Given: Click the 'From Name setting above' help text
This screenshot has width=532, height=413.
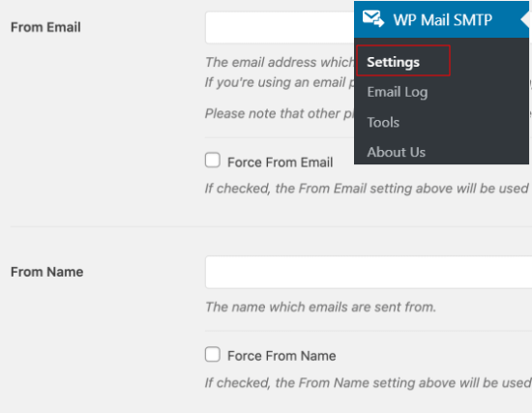Looking at the screenshot, I should (369, 383).
